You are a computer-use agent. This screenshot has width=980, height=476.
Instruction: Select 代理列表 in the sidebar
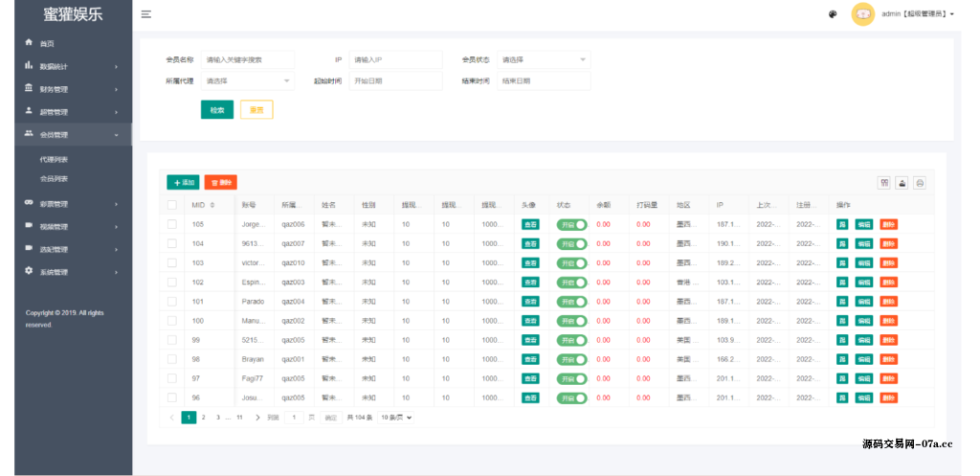[54, 159]
